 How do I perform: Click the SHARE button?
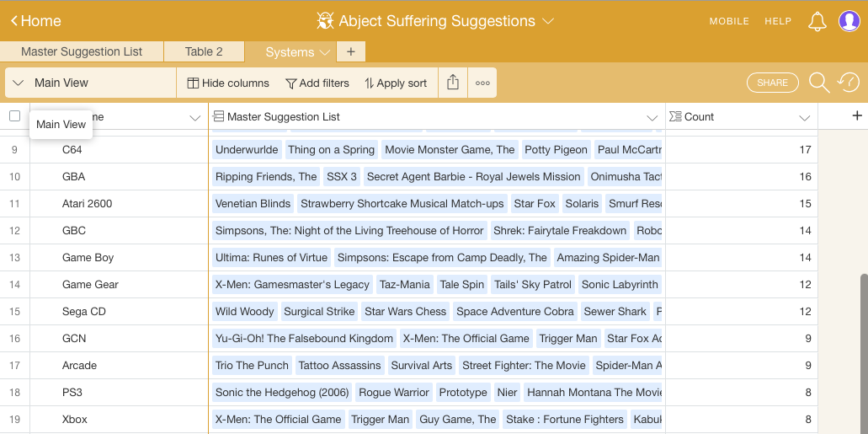pos(772,83)
